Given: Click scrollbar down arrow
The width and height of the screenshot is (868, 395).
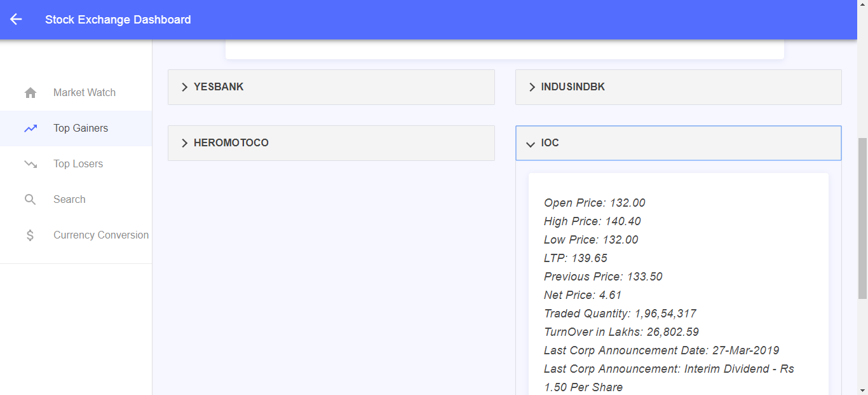Looking at the screenshot, I should click(x=862, y=389).
